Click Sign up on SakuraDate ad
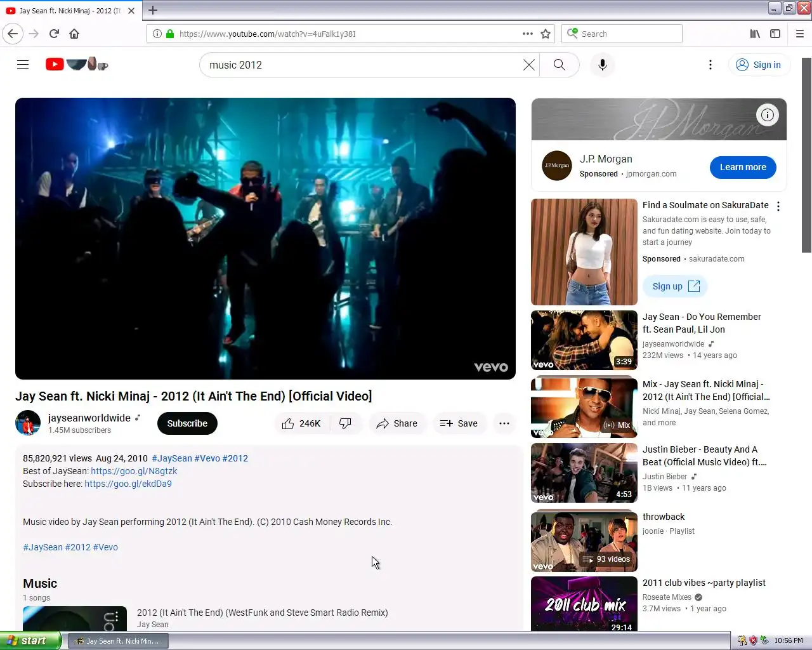812x650 pixels. [x=675, y=286]
